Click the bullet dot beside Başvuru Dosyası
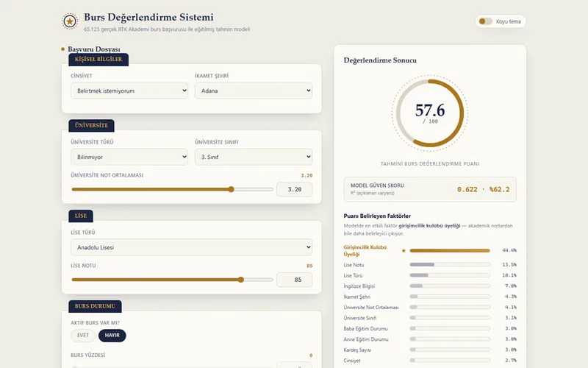The width and height of the screenshot is (588, 368). coord(62,49)
